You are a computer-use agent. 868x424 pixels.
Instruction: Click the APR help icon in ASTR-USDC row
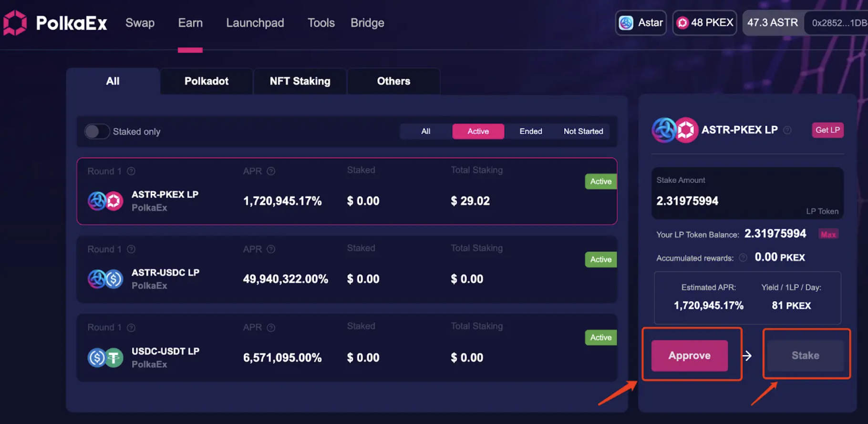click(271, 249)
